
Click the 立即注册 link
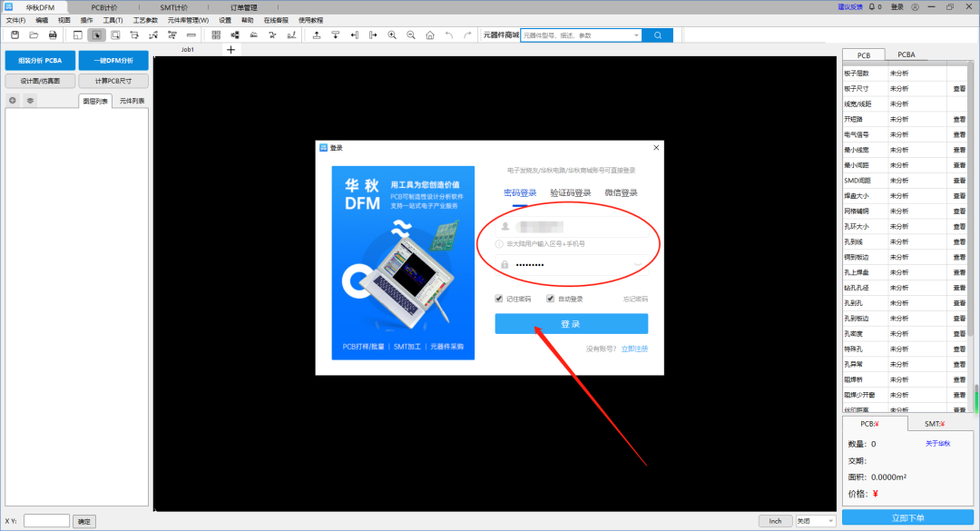(x=634, y=349)
